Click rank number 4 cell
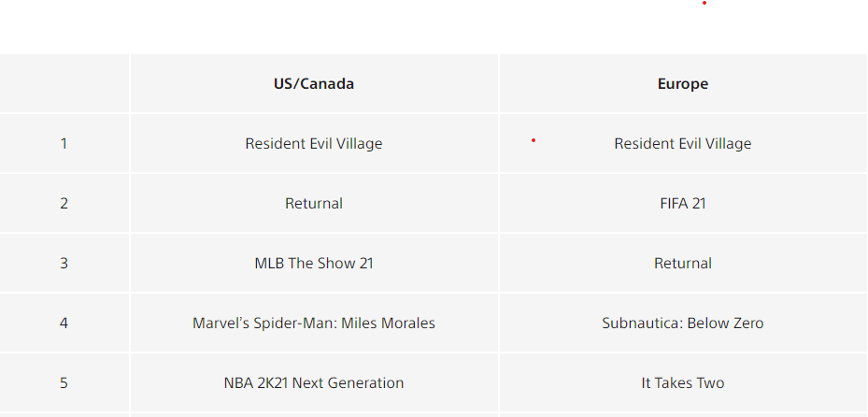This screenshot has height=417, width=868. [x=64, y=323]
